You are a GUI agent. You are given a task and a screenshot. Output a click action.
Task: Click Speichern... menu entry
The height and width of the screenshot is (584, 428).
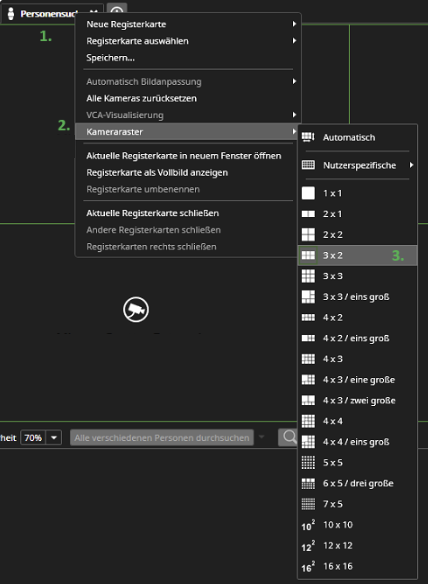tap(110, 58)
